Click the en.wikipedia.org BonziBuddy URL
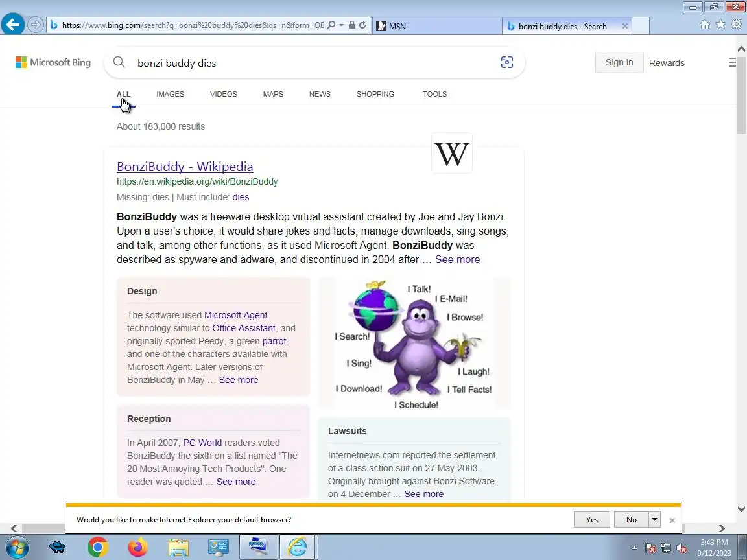The width and height of the screenshot is (747, 560). 197,181
